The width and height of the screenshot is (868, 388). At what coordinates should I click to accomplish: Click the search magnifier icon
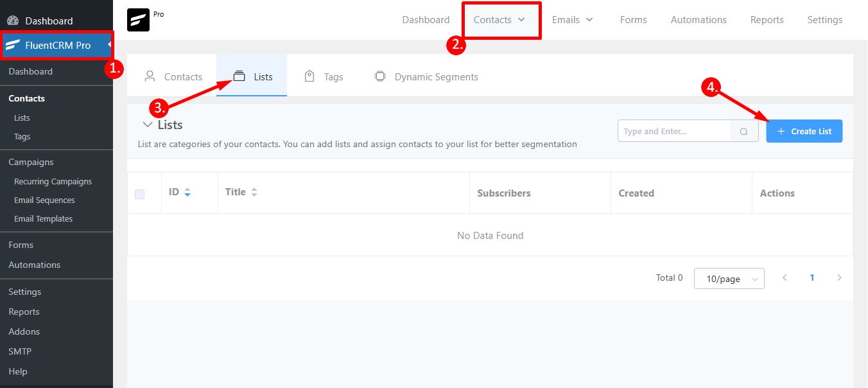(743, 132)
